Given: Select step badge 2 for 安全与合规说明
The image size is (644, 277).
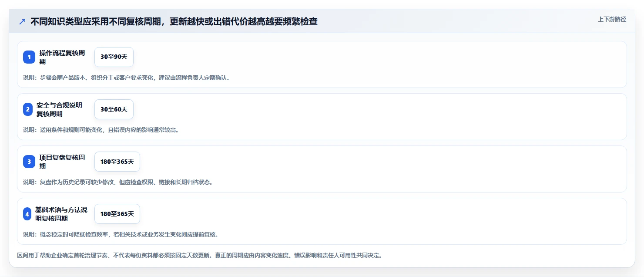Looking at the screenshot, I should pyautogui.click(x=28, y=109).
